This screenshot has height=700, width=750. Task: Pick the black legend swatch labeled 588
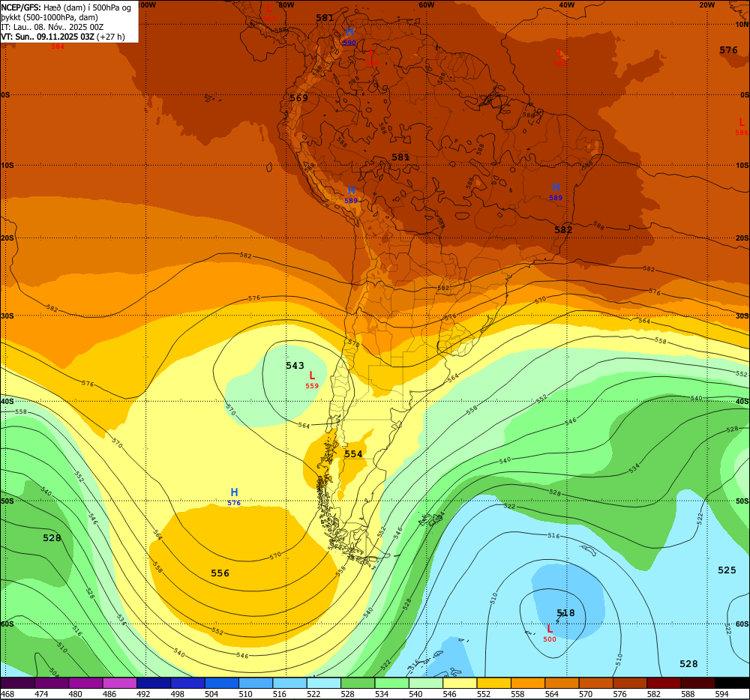click(x=697, y=683)
